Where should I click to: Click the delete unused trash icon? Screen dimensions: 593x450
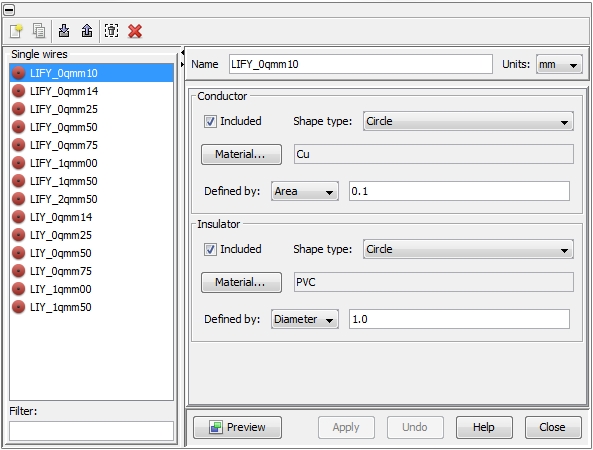pyautogui.click(x=112, y=31)
